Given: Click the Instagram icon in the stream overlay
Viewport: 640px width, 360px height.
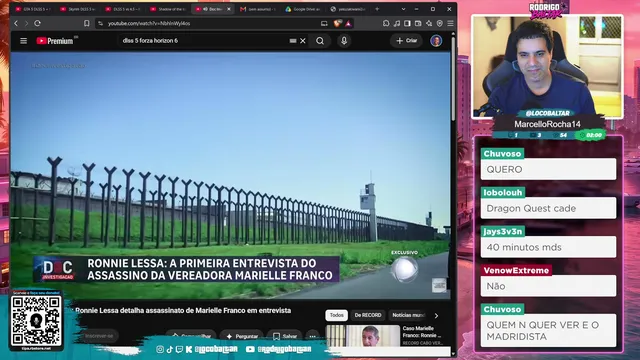Looking at the screenshot, I should coord(160,349).
